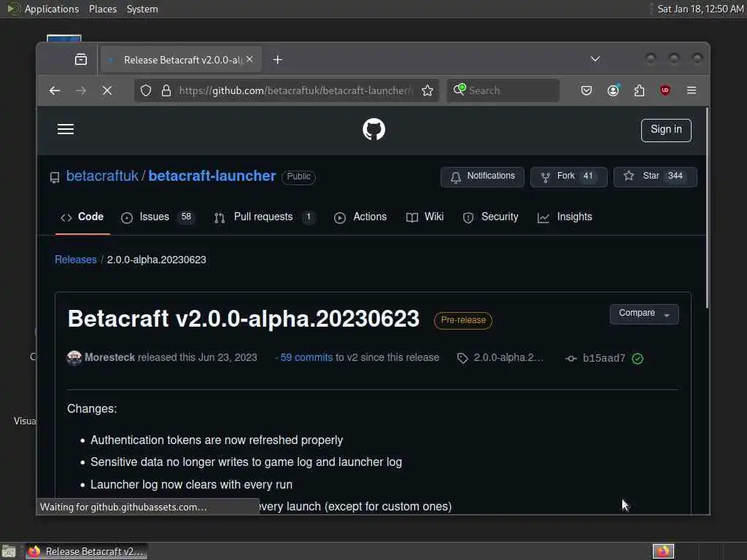Open the Actions tab
This screenshot has width=747, height=560.
[x=360, y=217]
